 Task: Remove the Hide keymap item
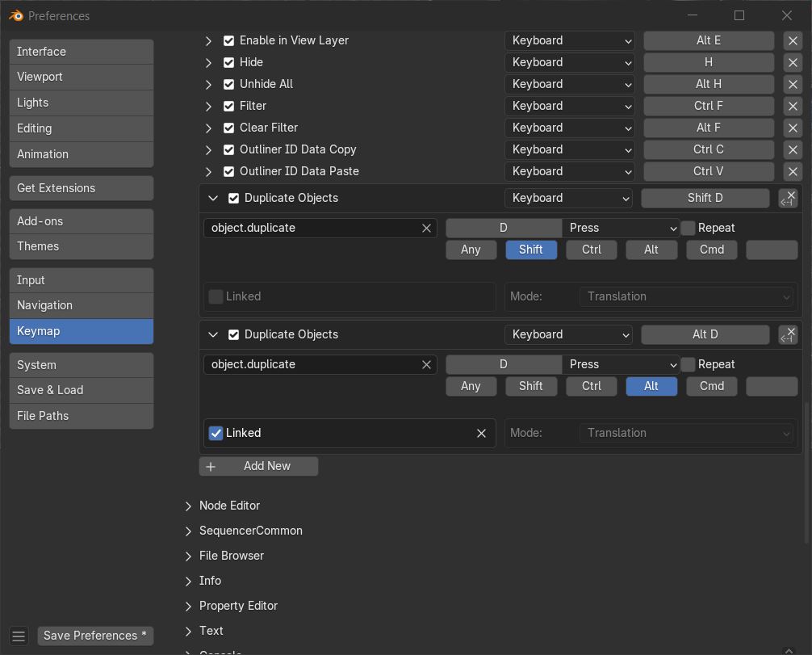[793, 62]
